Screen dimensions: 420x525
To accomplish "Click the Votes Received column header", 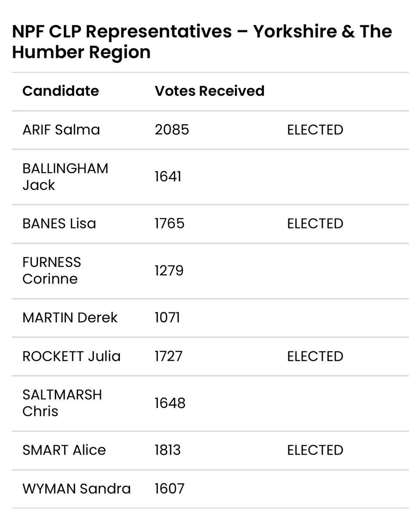I will (210, 91).
